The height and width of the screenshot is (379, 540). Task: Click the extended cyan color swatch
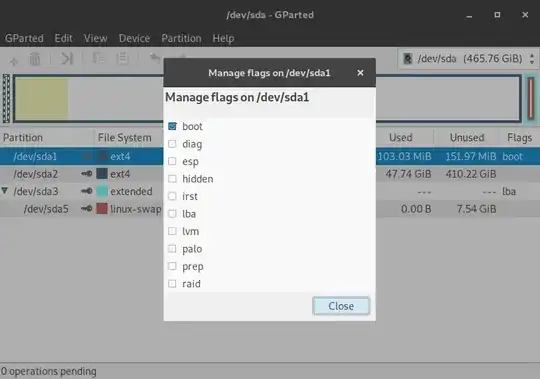102,191
